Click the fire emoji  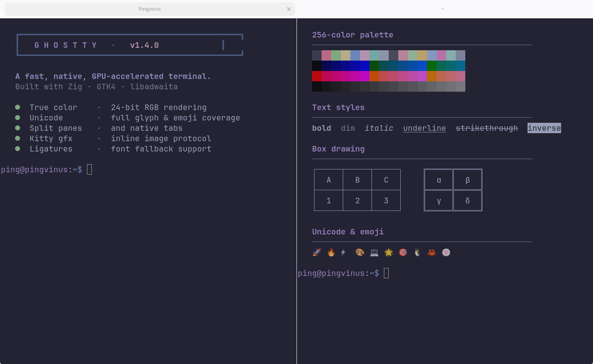(x=331, y=252)
